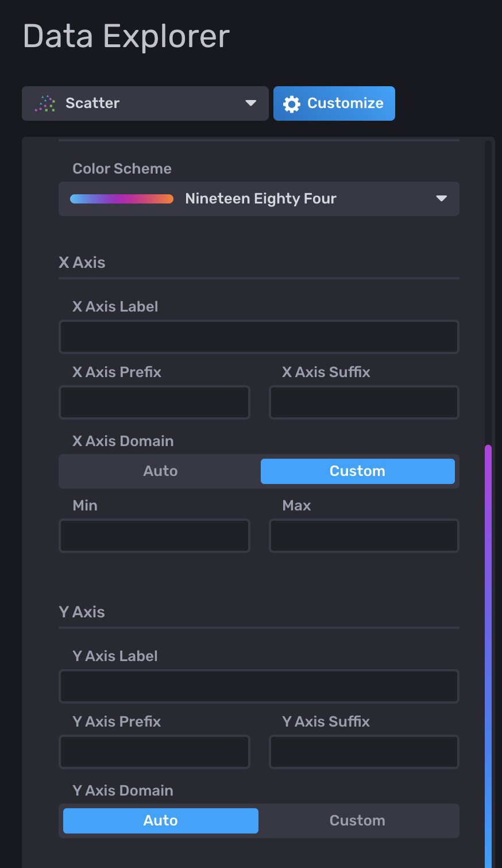Click the Y Axis Suffix input
This screenshot has height=868, width=502.
pos(364,752)
